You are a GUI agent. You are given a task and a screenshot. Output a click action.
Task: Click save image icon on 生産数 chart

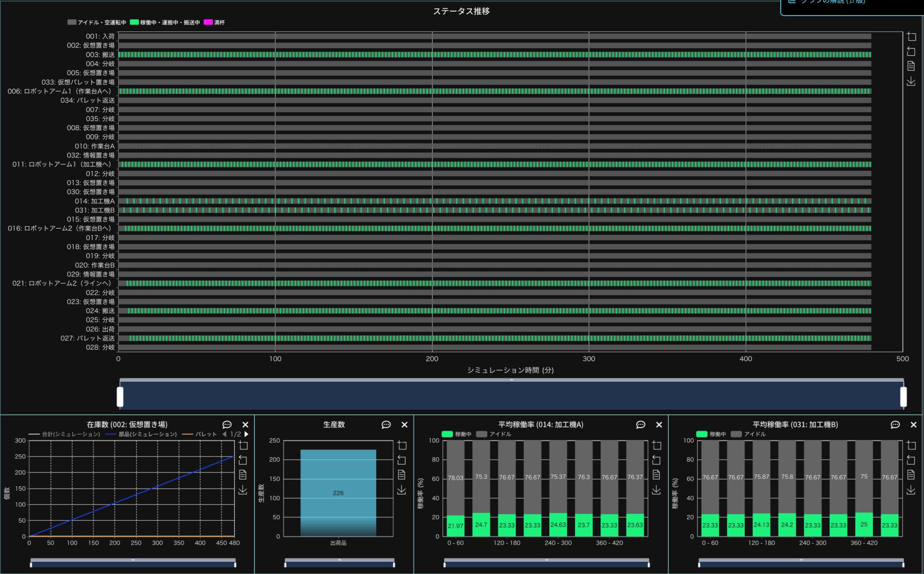[402, 490]
